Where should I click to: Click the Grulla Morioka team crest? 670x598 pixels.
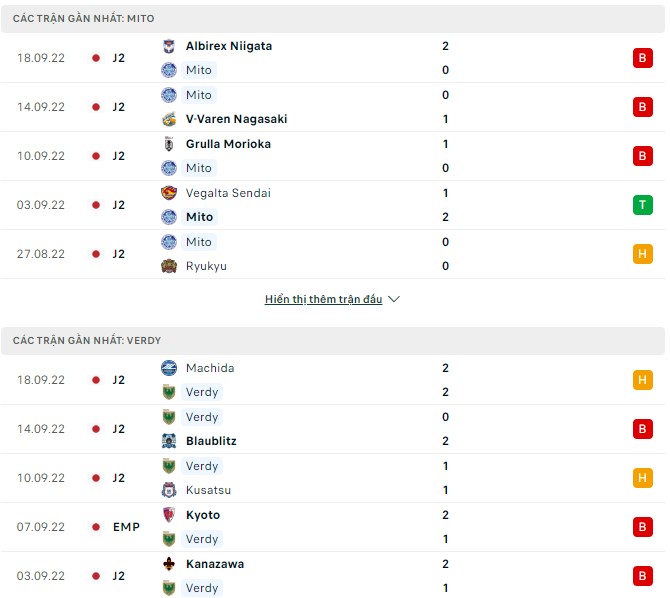(x=168, y=144)
